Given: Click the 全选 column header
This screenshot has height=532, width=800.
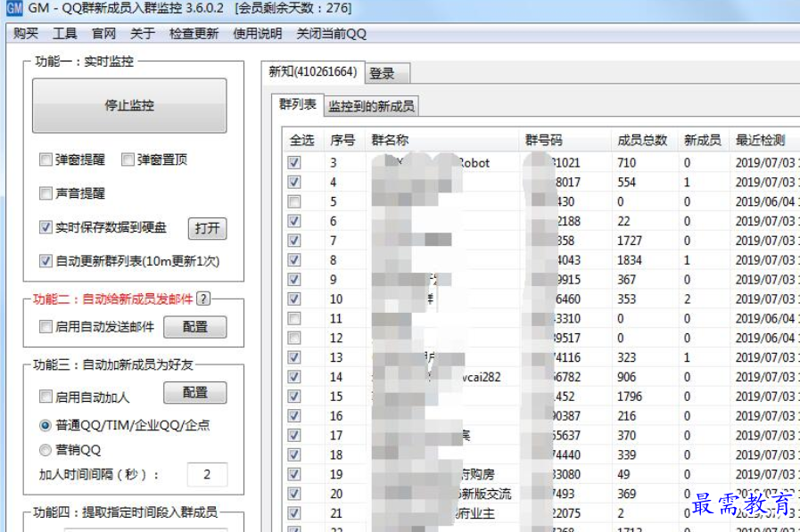Looking at the screenshot, I should [302, 140].
